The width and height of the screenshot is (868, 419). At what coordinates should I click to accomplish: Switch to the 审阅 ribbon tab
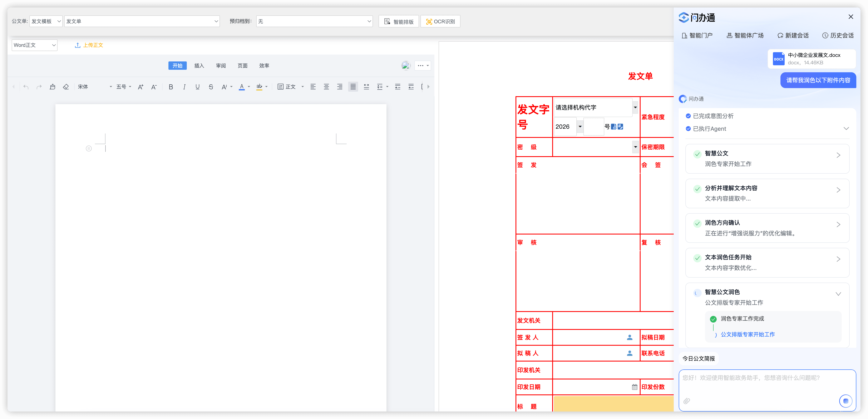tap(221, 66)
